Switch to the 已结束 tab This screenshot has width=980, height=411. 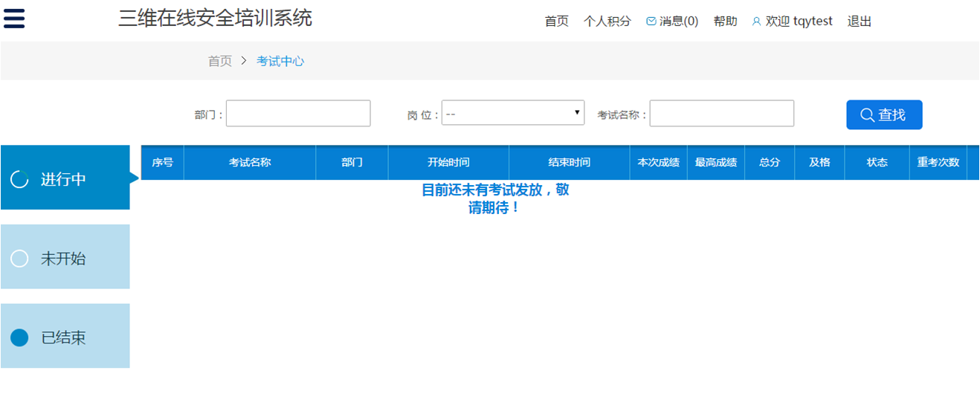pyautogui.click(x=65, y=336)
